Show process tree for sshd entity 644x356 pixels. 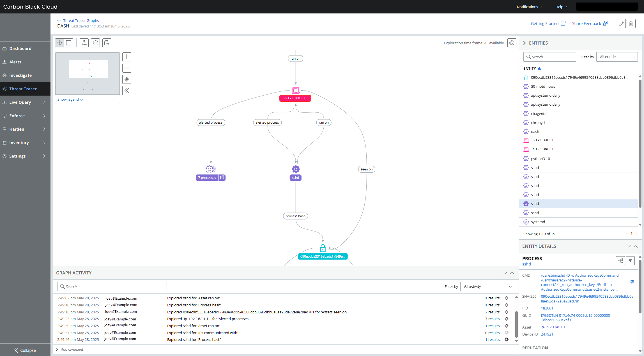click(x=620, y=261)
